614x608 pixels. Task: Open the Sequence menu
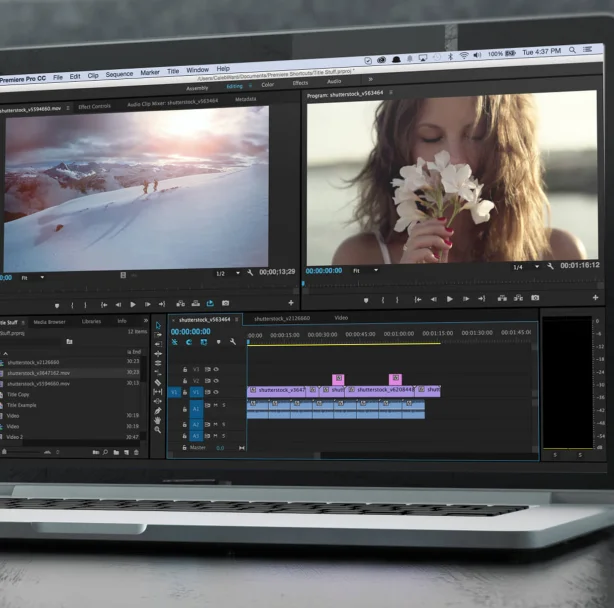pos(119,75)
